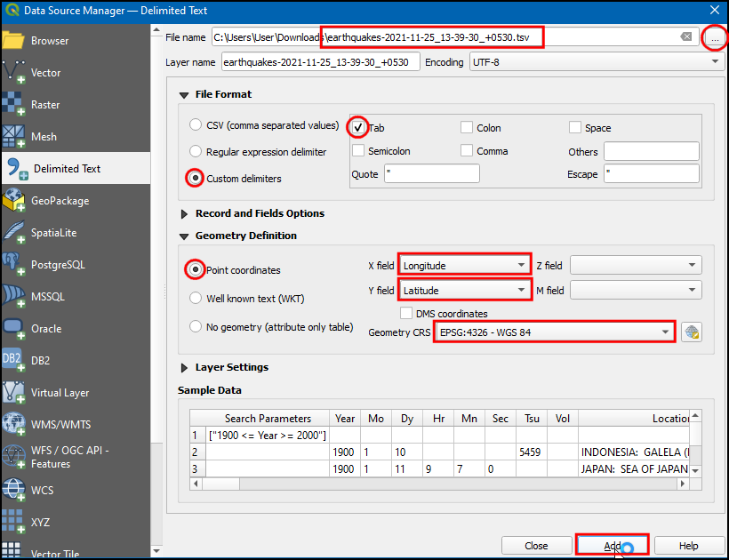Click the WMS/WMTS globe icon
This screenshot has height=560, width=729.
coord(14,424)
